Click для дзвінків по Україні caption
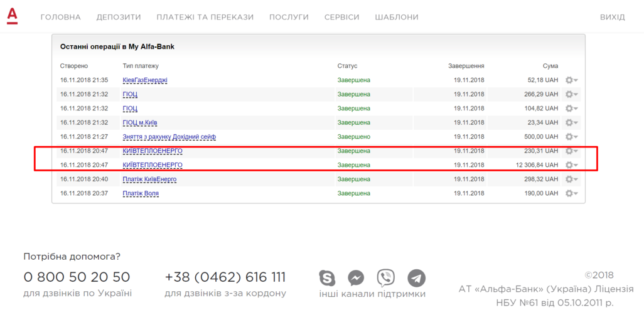Viewport: 644px width, 310px height. (x=78, y=294)
